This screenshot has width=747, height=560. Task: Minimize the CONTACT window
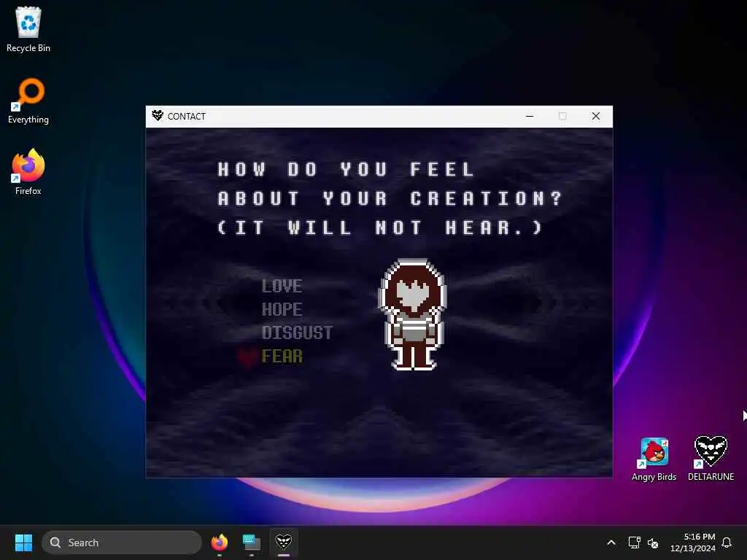(530, 116)
